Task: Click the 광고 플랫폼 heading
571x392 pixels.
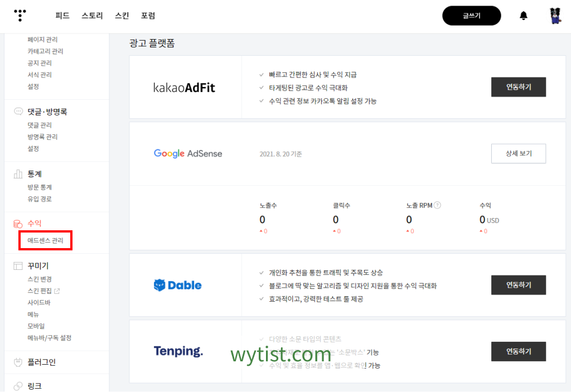Action: pos(152,43)
